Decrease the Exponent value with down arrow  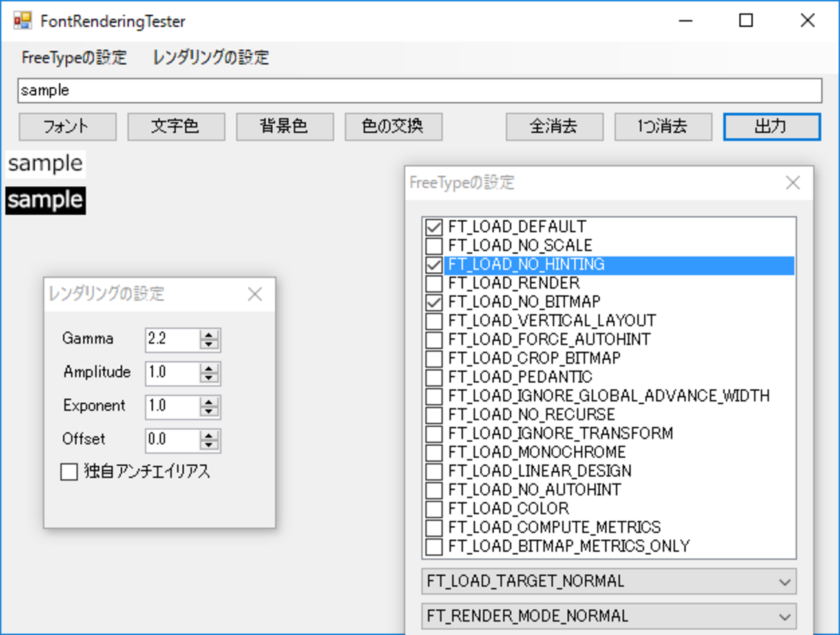click(x=209, y=412)
